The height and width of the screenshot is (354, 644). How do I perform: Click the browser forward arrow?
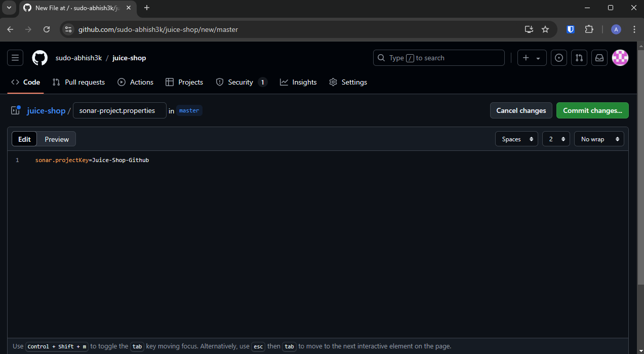pyautogui.click(x=28, y=29)
